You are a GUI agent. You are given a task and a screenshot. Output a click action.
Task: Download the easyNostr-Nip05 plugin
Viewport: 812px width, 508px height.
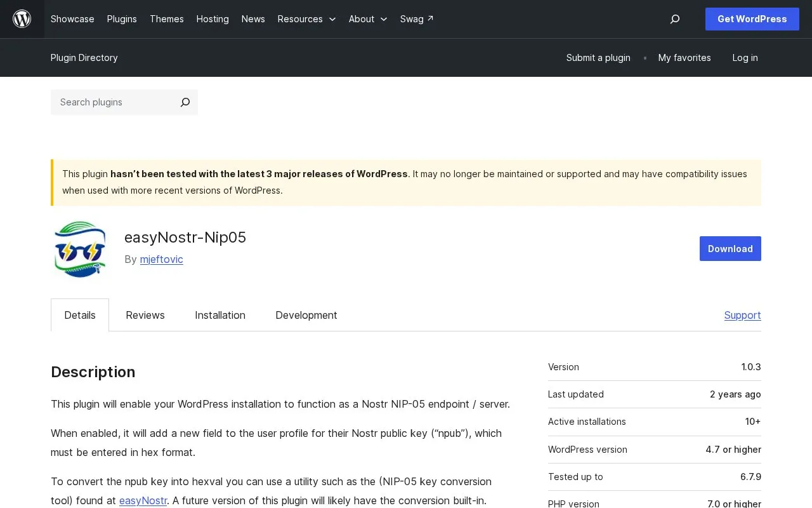coord(730,249)
